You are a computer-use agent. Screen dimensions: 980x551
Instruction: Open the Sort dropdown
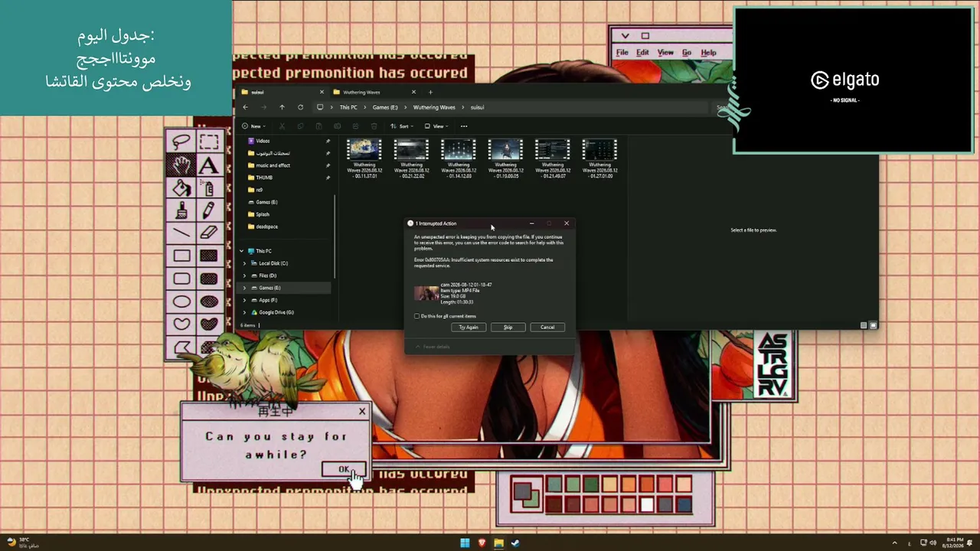point(402,126)
